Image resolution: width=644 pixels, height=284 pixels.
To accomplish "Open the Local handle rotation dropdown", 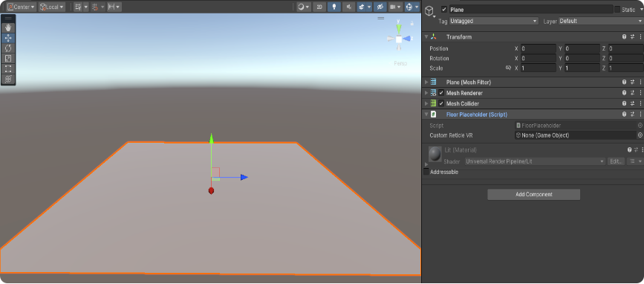I will [52, 7].
